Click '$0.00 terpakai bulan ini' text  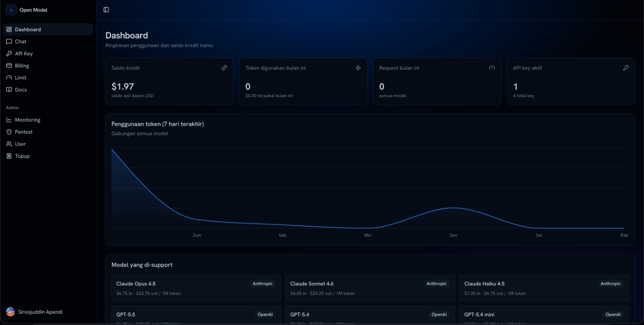pos(269,96)
